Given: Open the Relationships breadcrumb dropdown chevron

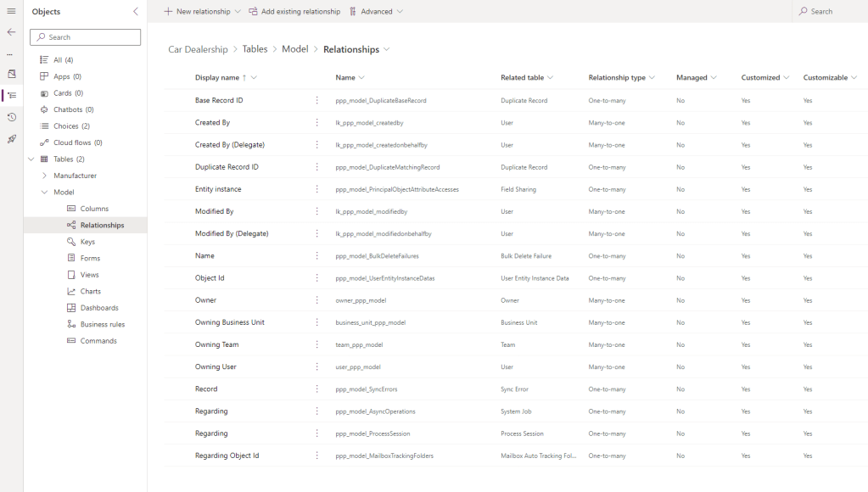Looking at the screenshot, I should click(x=387, y=49).
